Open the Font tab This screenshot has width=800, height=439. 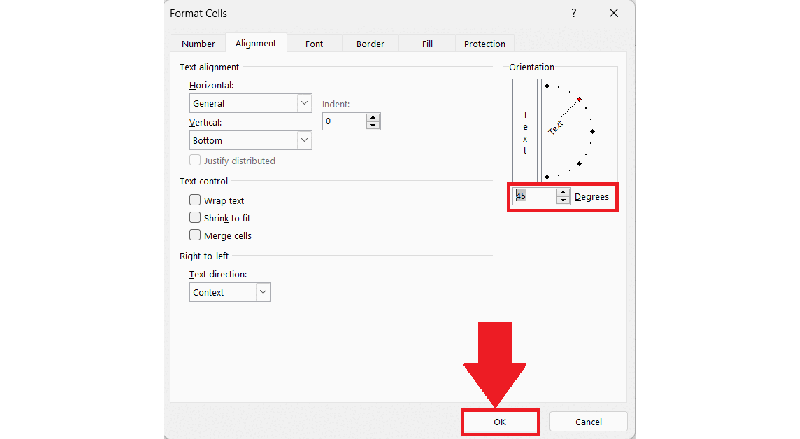click(x=314, y=44)
